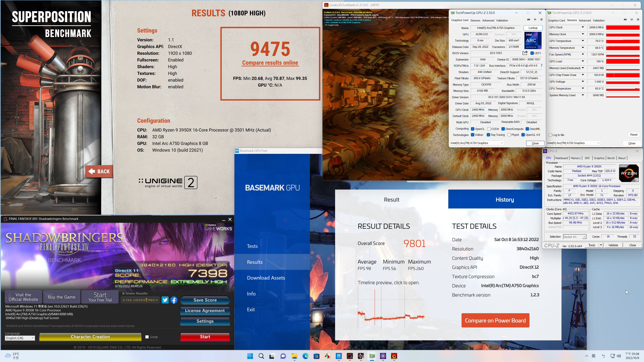
Task: Click Character Creation in FFXIV benchmark
Action: tap(90, 337)
